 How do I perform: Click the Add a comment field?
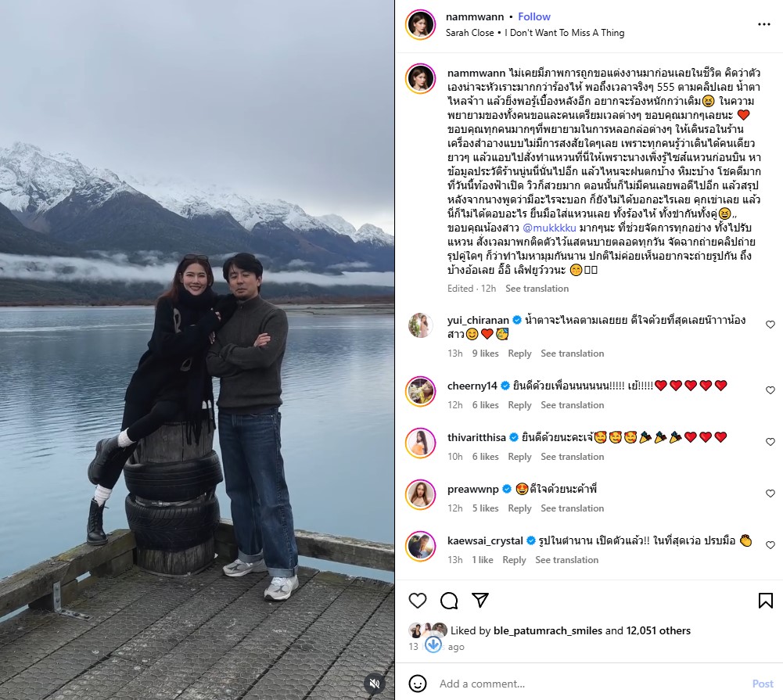(591, 684)
